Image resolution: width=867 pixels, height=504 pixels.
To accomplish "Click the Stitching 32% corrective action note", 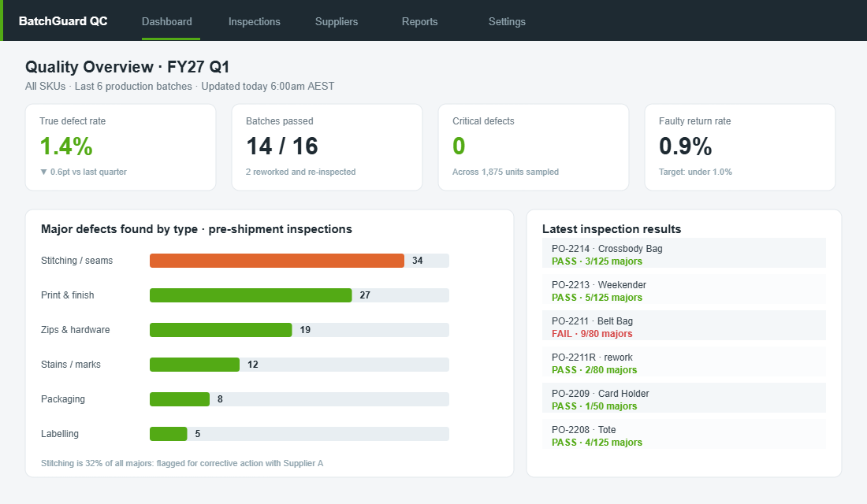I will tap(182, 463).
